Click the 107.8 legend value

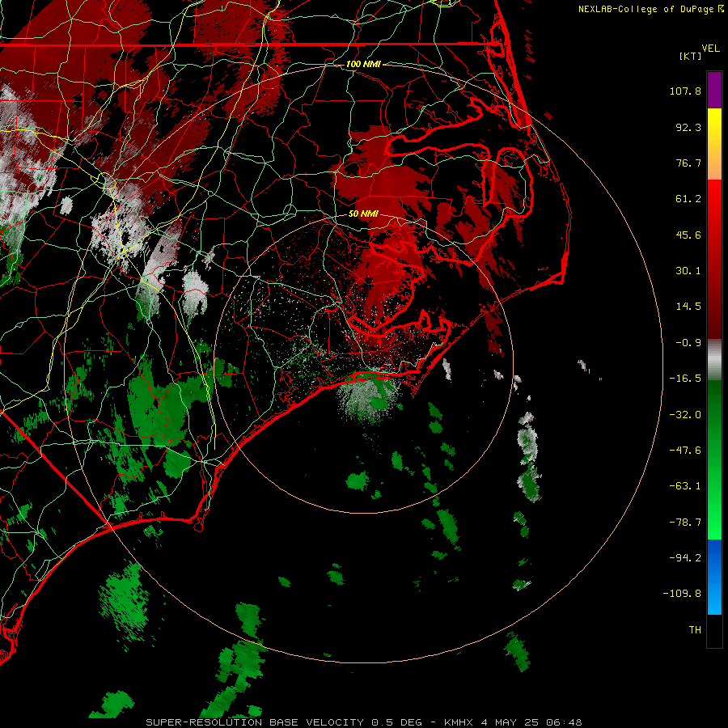685,91
